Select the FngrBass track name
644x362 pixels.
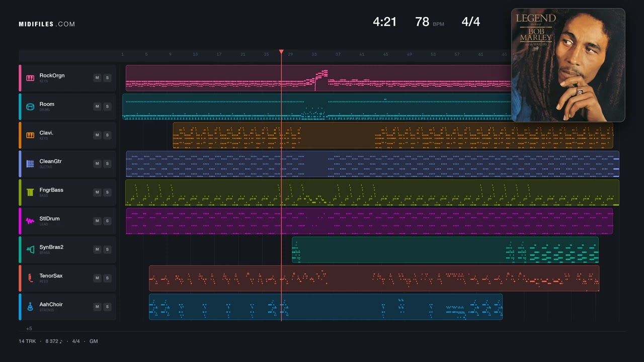click(x=51, y=190)
